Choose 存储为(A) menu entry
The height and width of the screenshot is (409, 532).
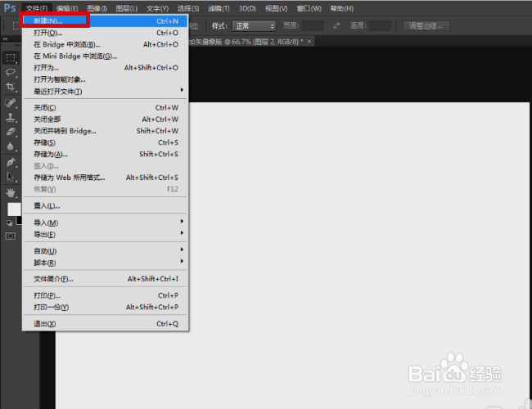click(x=106, y=155)
